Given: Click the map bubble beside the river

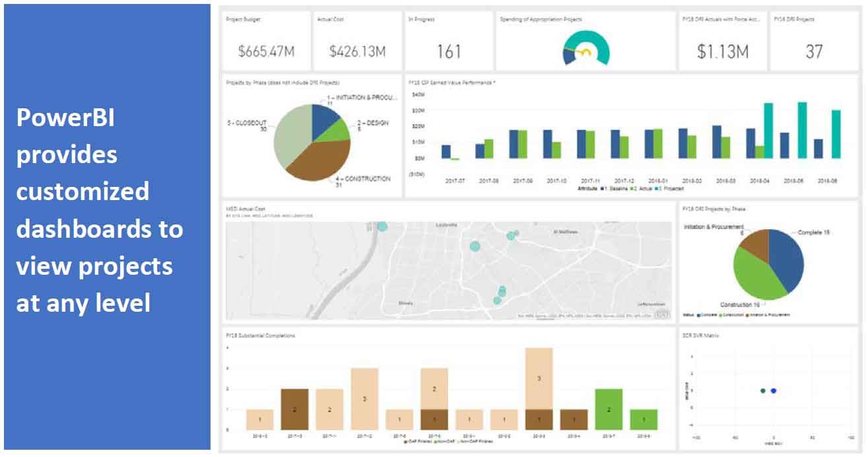Looking at the screenshot, I should tap(382, 226).
